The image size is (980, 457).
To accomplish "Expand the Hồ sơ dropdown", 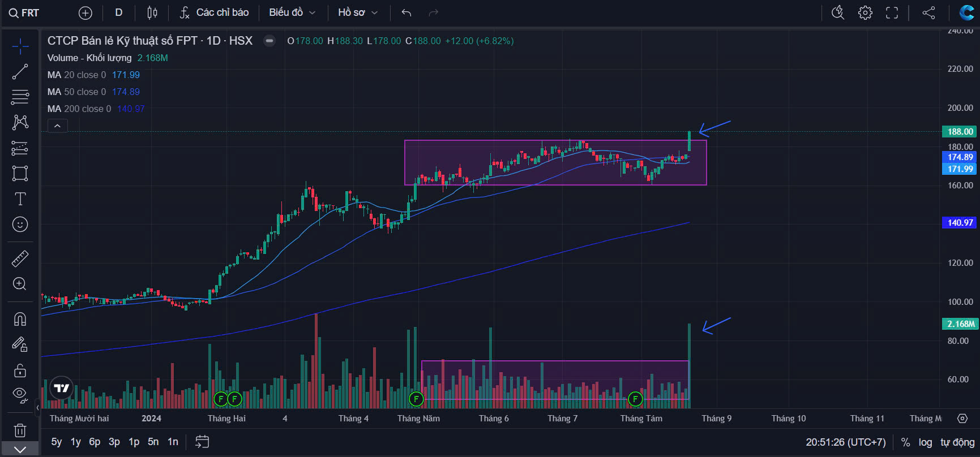I will [x=358, y=12].
